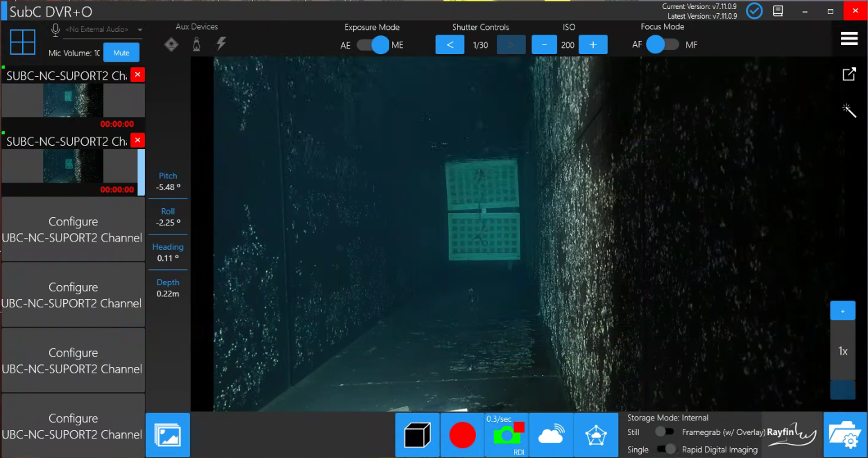Switch the Single / Rapid Digital Imaging toggle
The image size is (868, 458).
click(x=665, y=449)
